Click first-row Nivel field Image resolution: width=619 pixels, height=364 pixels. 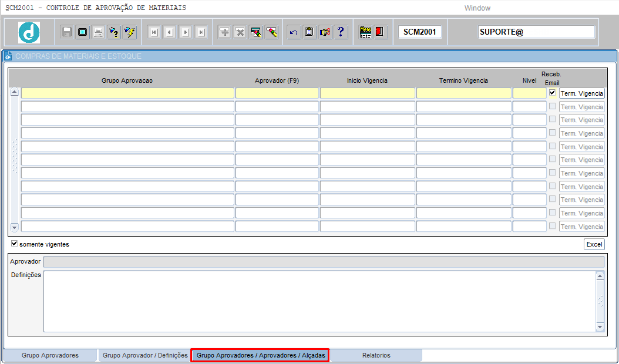(529, 93)
